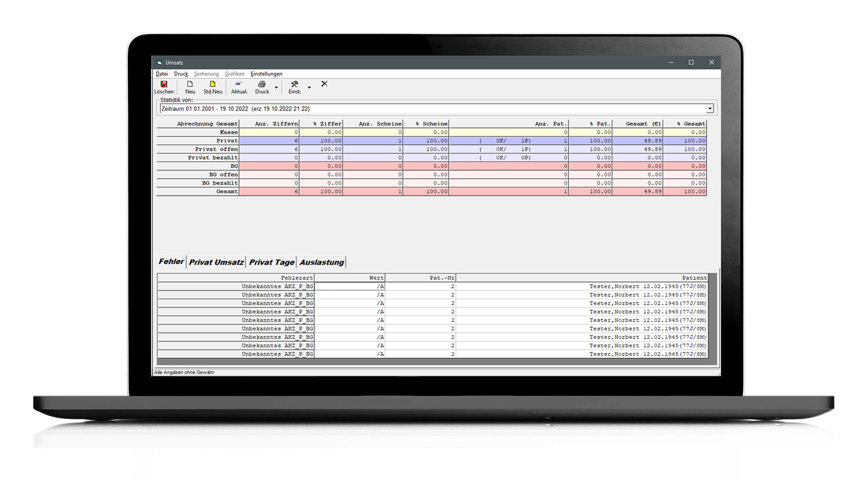Screen dimensions: 868x492
Task: Select the Privat Tage tab
Action: coord(271,262)
